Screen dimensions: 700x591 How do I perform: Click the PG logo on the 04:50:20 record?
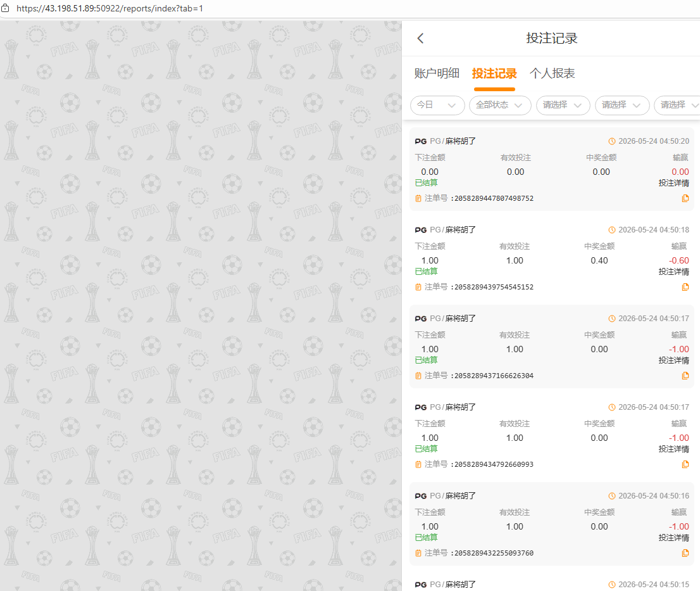tap(420, 141)
